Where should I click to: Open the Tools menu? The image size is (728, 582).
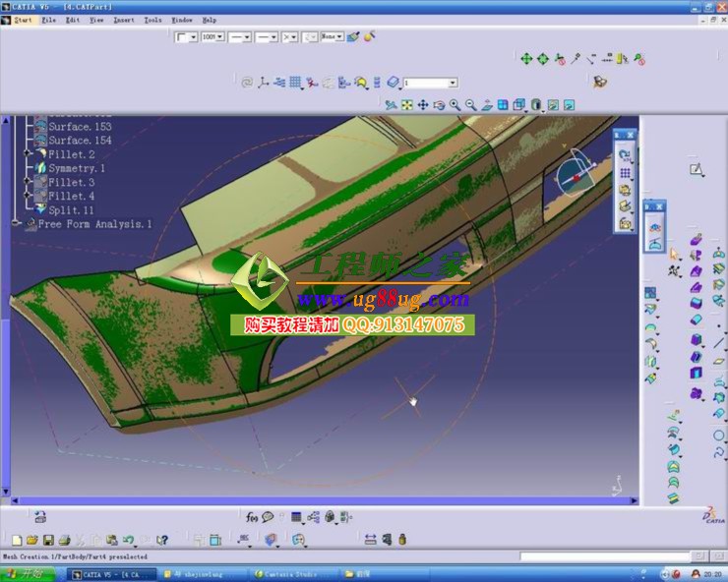152,20
